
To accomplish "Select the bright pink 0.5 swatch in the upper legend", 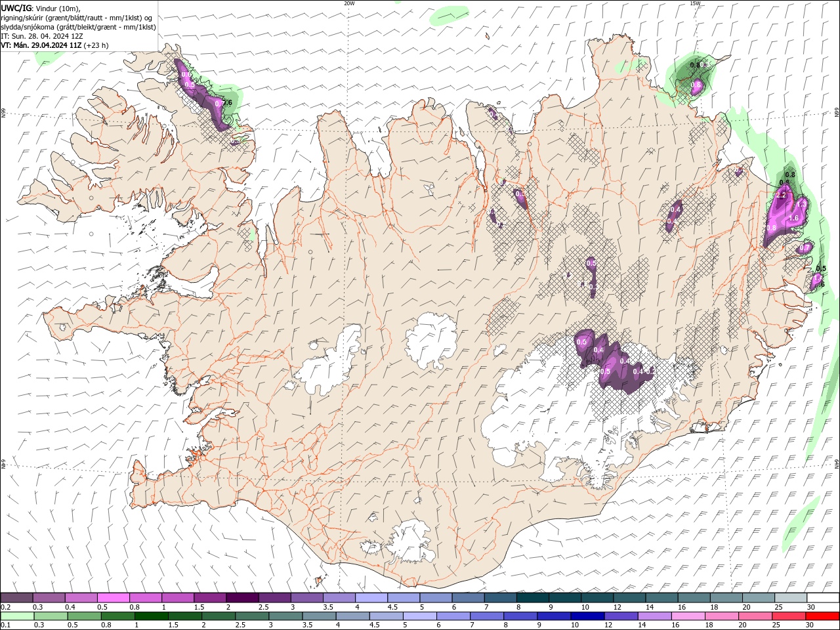I will (x=114, y=598).
